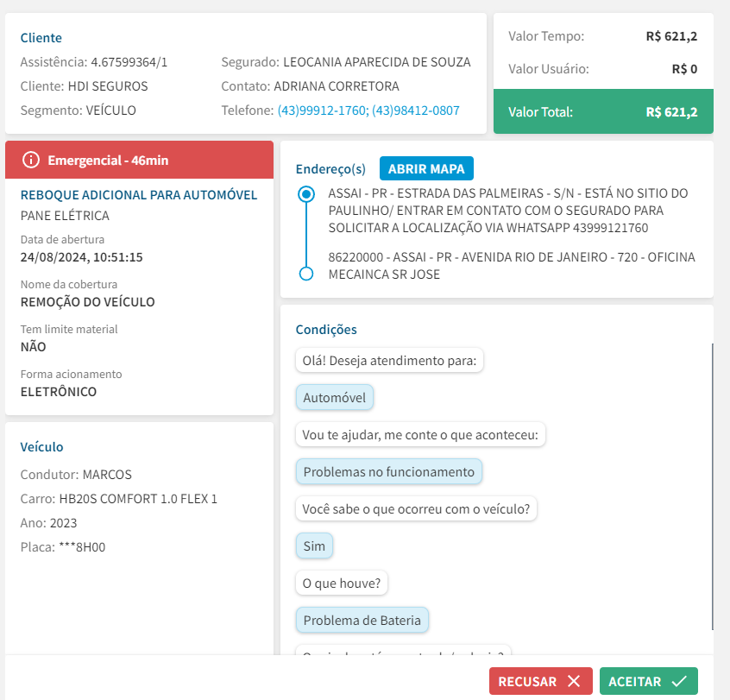This screenshot has width=730, height=700.
Task: Call phone number (43)99912-1760
Action: click(x=322, y=110)
